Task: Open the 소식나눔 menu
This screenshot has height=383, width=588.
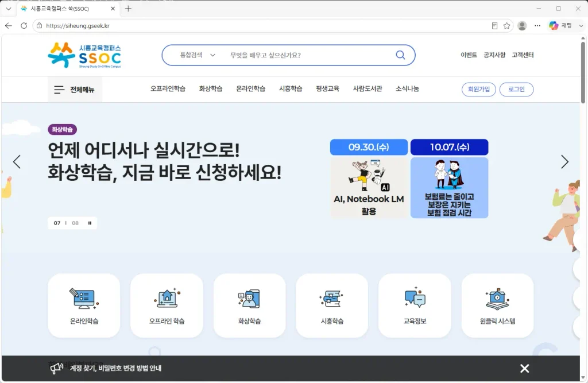Action: (x=407, y=89)
